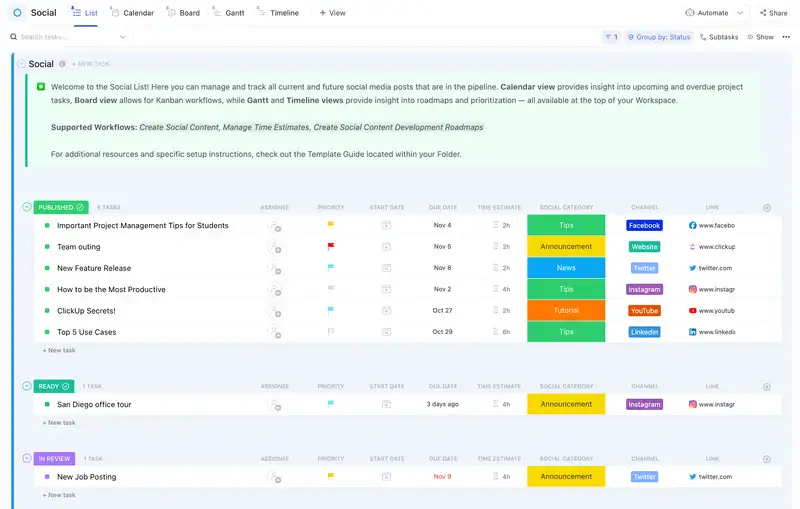Click the Share button

[774, 13]
